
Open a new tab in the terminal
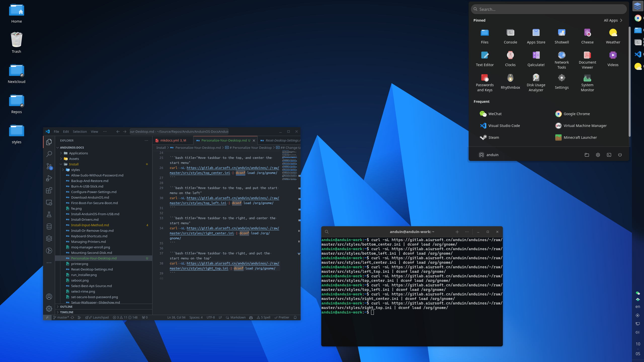(x=457, y=232)
